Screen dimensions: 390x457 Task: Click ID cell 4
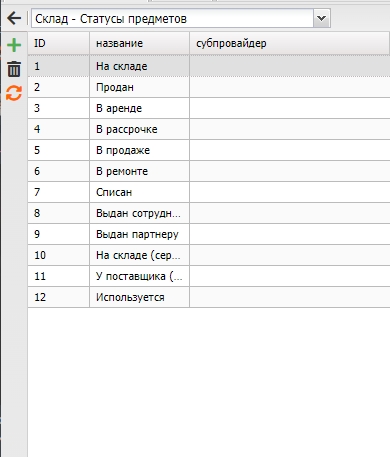(59, 129)
